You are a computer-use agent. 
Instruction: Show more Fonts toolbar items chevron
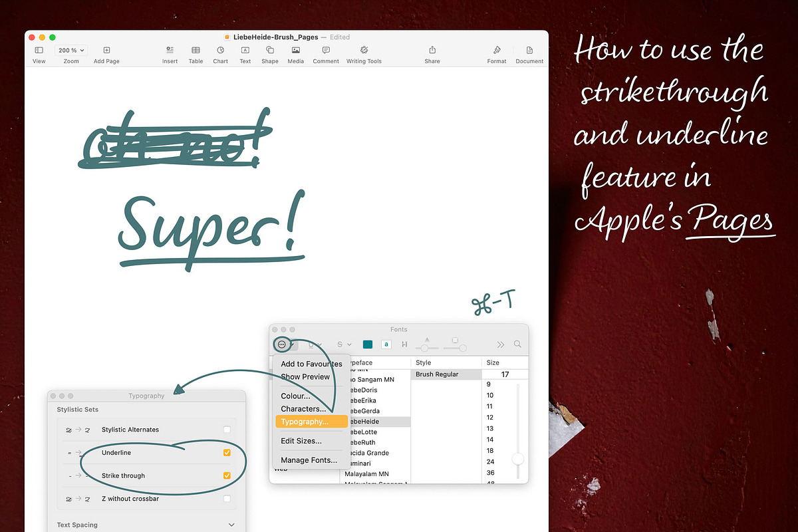[x=500, y=344]
